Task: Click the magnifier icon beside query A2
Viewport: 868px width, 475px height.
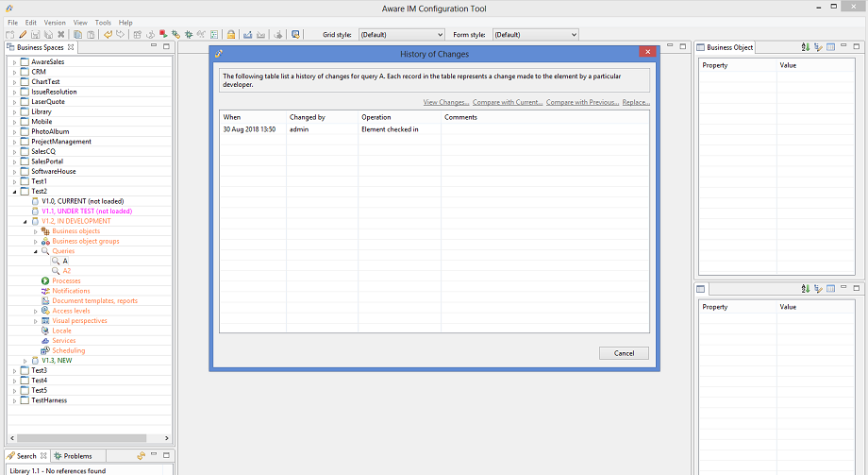Action: [x=56, y=271]
